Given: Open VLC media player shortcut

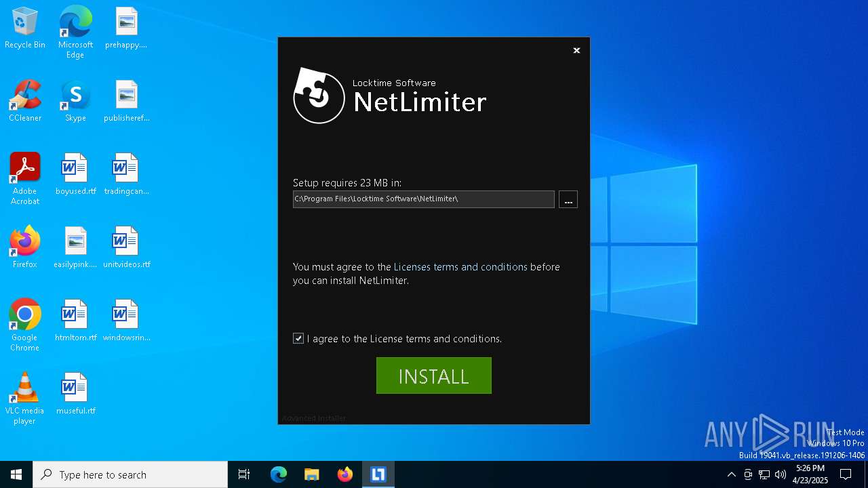Looking at the screenshot, I should (x=25, y=399).
